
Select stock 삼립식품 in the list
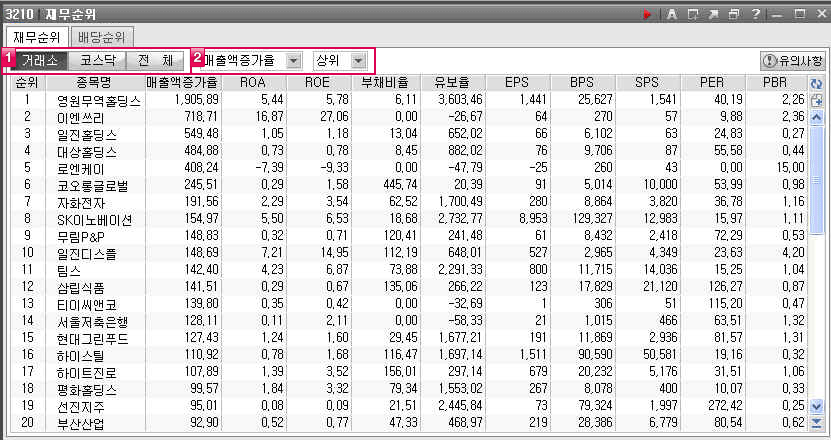point(81,287)
